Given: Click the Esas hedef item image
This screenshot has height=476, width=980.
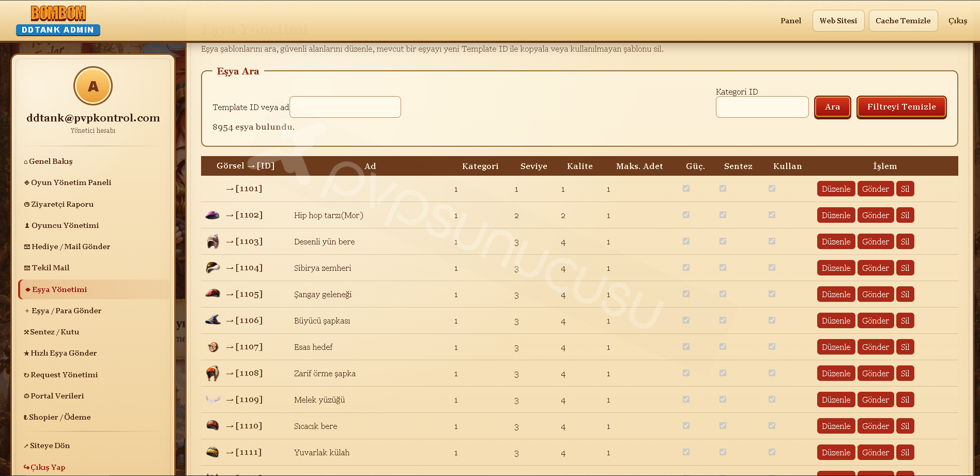Looking at the screenshot, I should pos(212,347).
